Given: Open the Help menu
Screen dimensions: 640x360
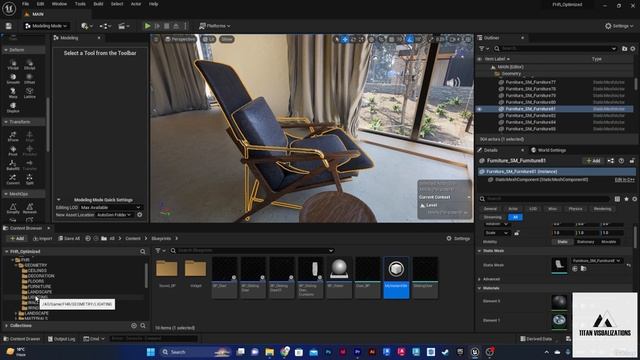Looking at the screenshot, I should (x=153, y=4).
